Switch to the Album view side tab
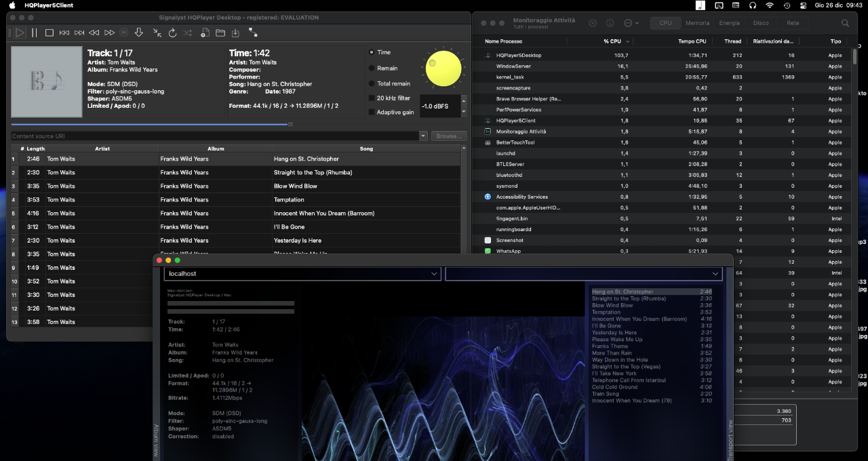Image resolution: width=868 pixels, height=461 pixels. tap(157, 441)
